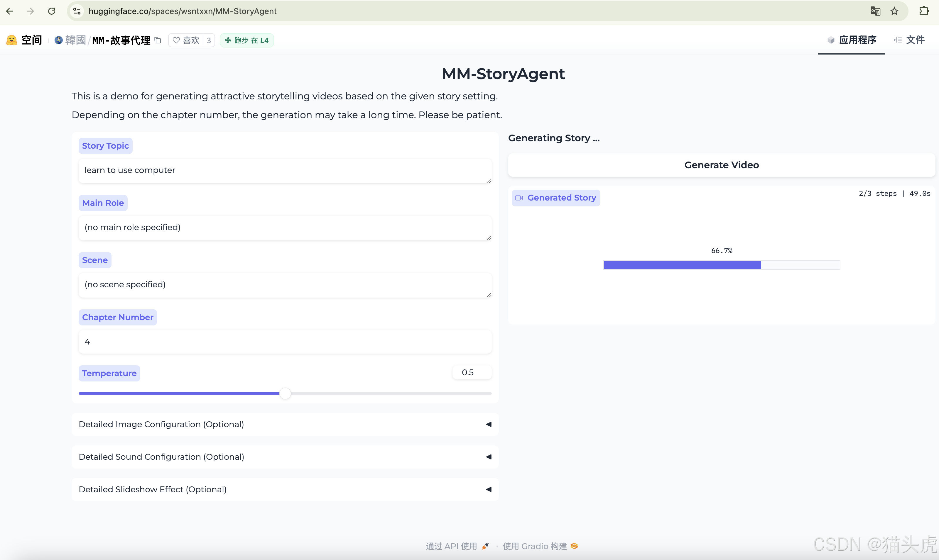Click the translate page icon
This screenshot has height=560, width=939.
[875, 11]
